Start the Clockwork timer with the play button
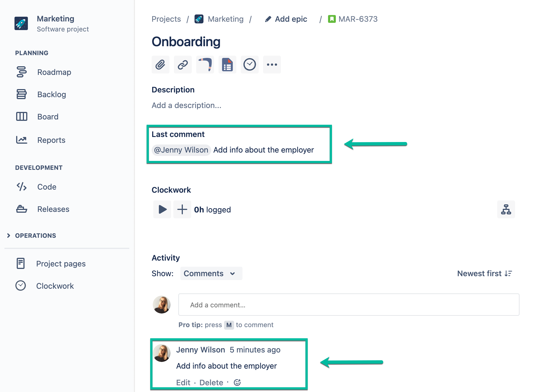This screenshot has height=392, width=551. tap(162, 209)
